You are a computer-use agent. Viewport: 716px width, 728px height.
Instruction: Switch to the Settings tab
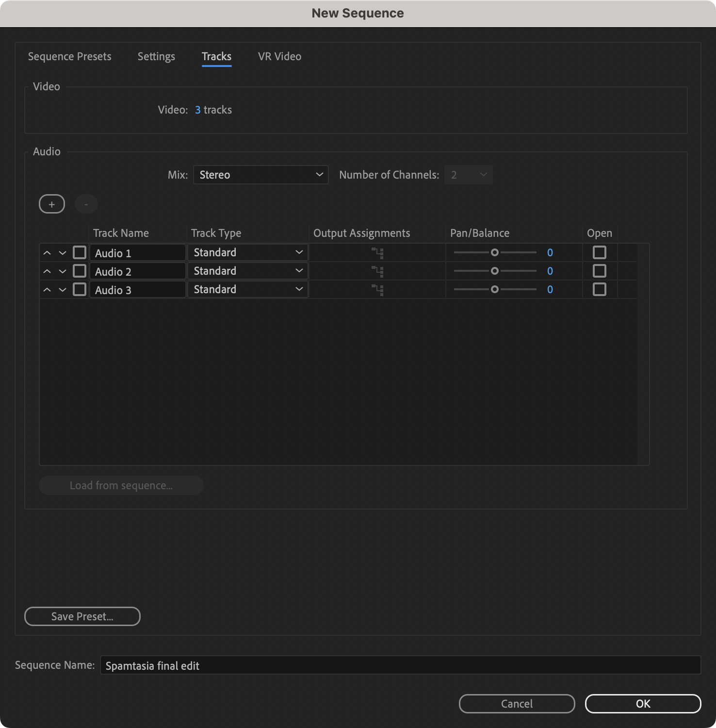pyautogui.click(x=156, y=56)
